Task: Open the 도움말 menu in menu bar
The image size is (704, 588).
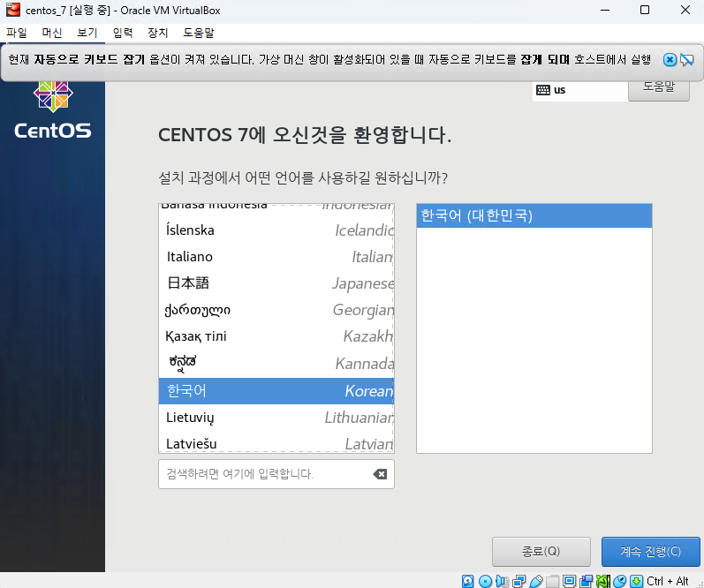Action: [199, 33]
